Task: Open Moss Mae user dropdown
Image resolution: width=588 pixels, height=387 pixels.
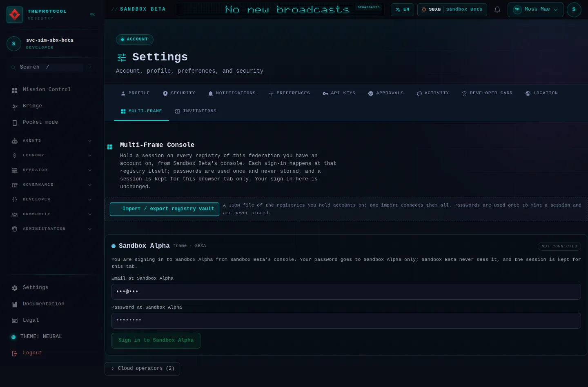Action: 535,9
